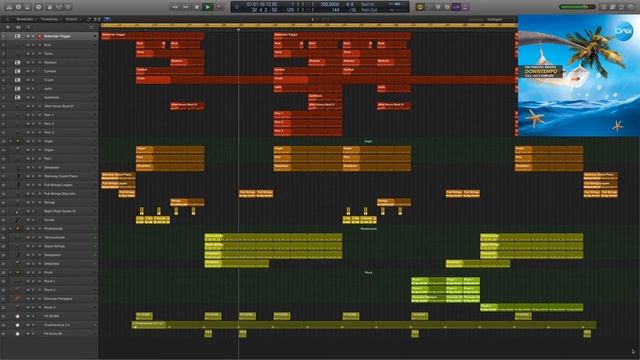Screen dimensions: 640x360
Task: Mute the Steinway Grand Piano track
Action: (x=28, y=176)
